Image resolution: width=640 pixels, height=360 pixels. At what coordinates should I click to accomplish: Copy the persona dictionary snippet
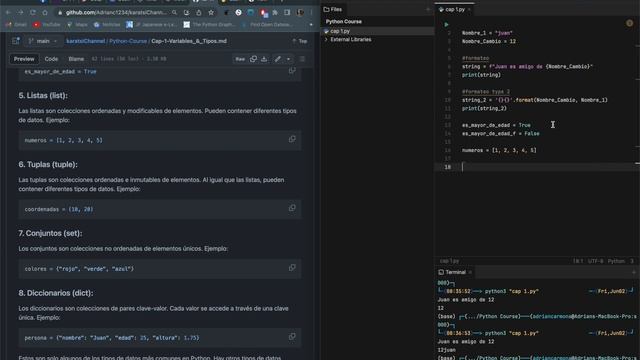pos(292,337)
